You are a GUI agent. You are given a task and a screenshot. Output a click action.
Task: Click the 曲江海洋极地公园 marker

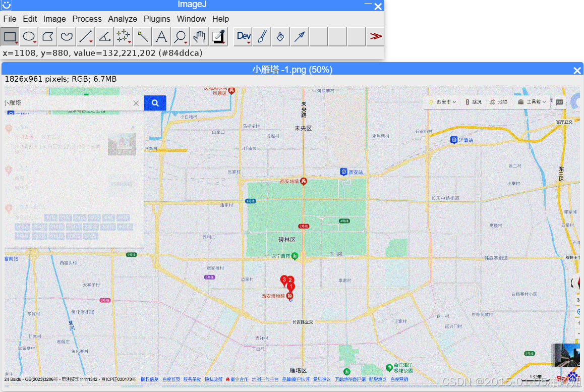pos(389,367)
